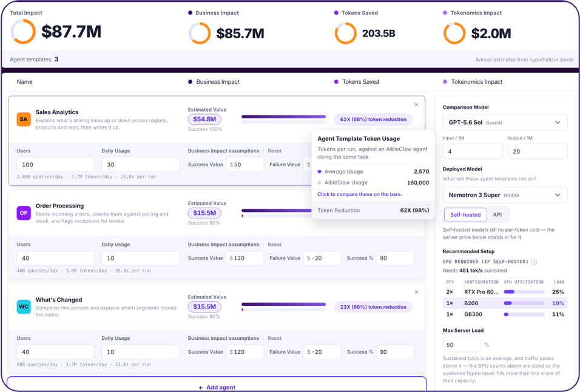Screen dimensions: 580x392
Task: Click the Business Impact donut chart icon
Action: (200, 33)
